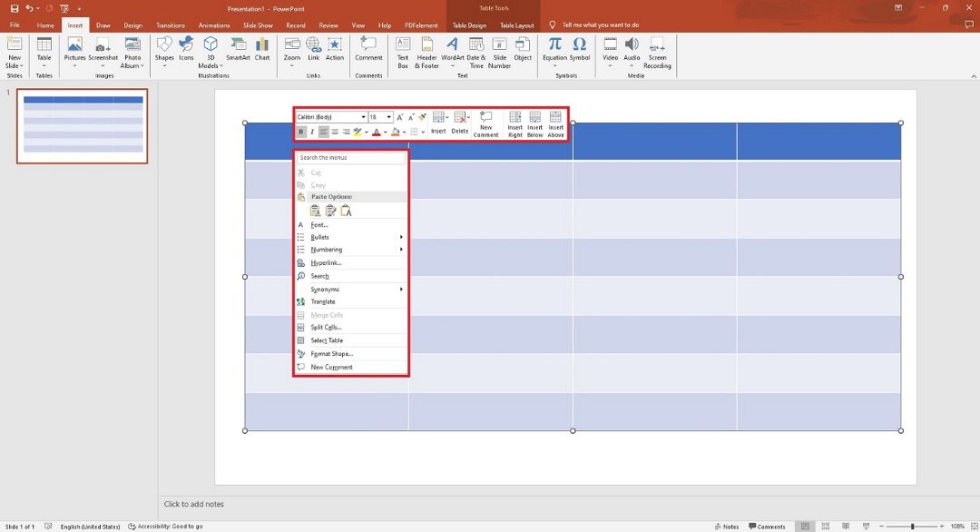Screen dimensions: 980x532
Task: Save the presentation from Quick Access
Action: pyautogui.click(x=15, y=9)
